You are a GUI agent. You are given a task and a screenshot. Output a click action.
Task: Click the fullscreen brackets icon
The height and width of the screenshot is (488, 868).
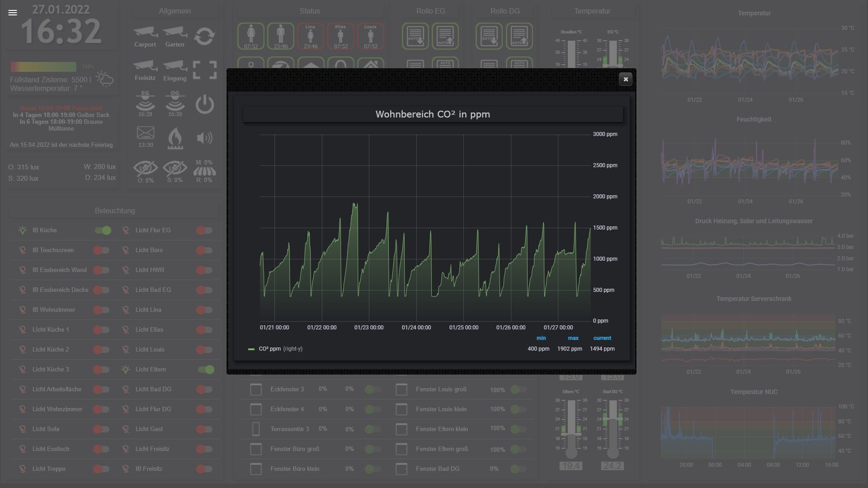pos(204,70)
